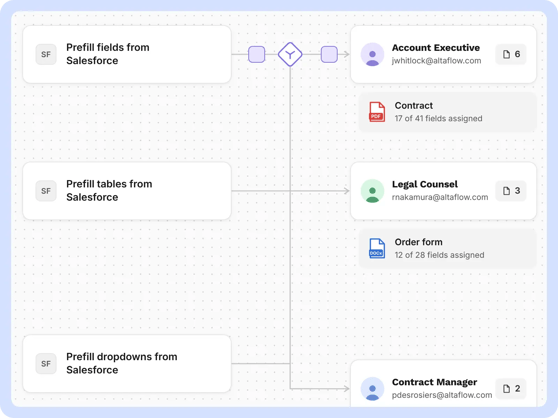The image size is (558, 418).
Task: Open the Legal Counsel document count badge showing 3
Action: click(x=511, y=191)
